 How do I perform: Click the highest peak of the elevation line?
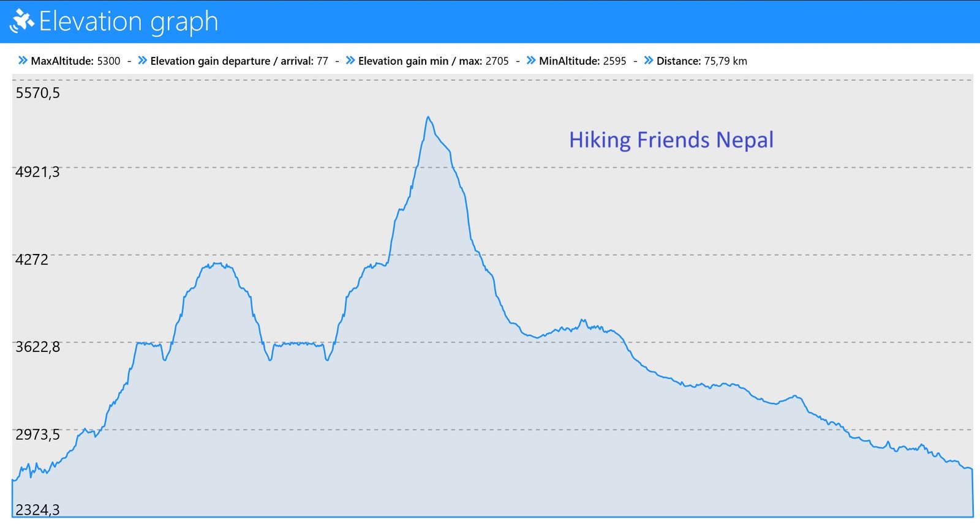pos(428,118)
